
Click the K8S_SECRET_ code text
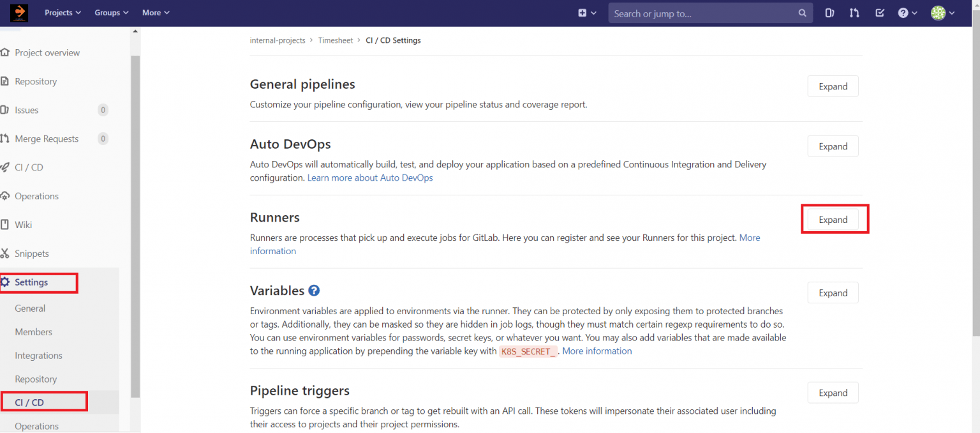click(528, 351)
